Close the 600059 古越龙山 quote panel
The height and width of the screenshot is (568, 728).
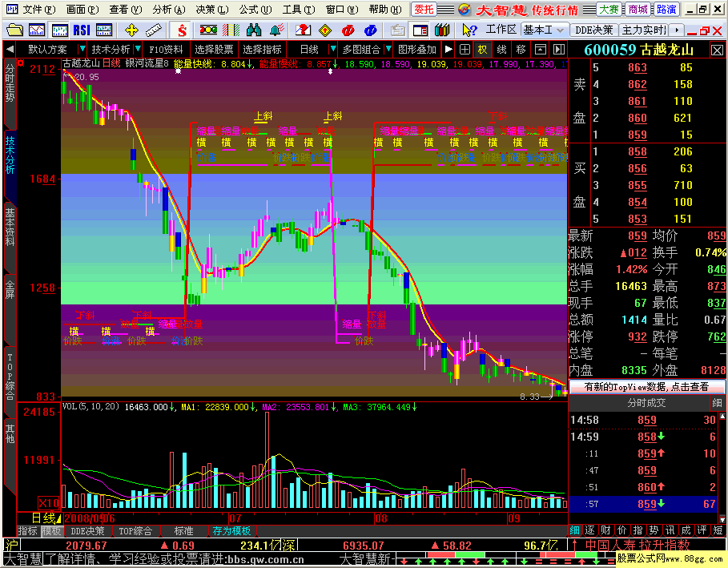tap(717, 50)
